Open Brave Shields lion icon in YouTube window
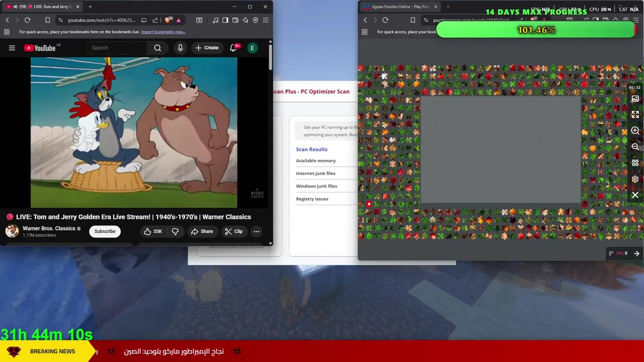Screen dimensions: 644x362 click(168, 20)
